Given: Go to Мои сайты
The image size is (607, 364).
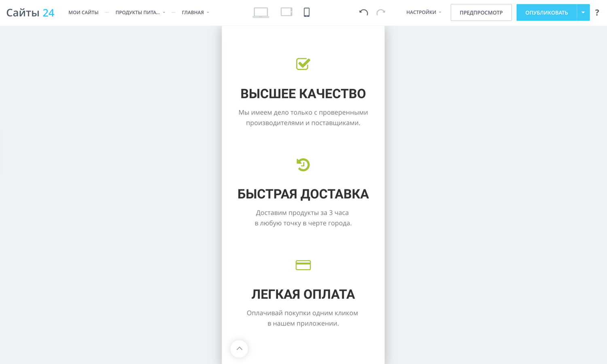Looking at the screenshot, I should (x=83, y=13).
